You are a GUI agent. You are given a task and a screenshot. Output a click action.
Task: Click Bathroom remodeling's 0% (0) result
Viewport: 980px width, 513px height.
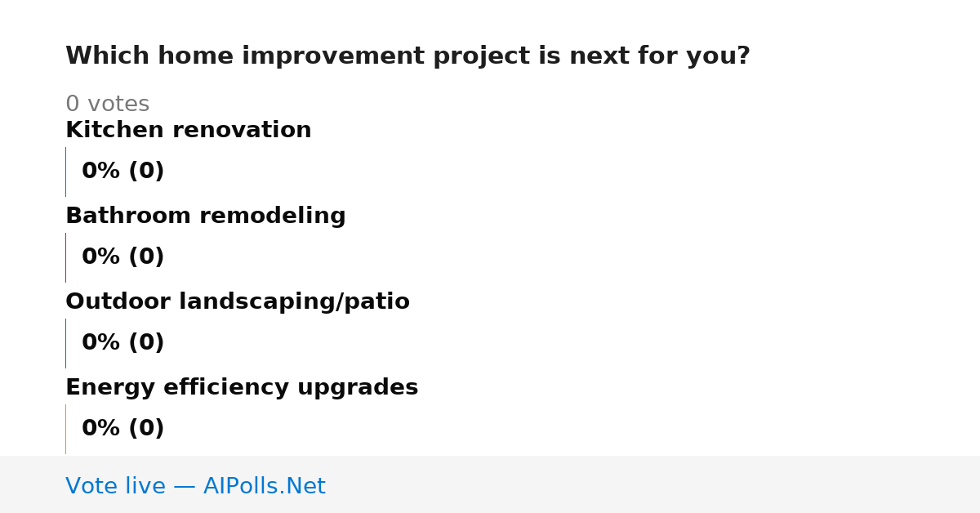tap(123, 257)
